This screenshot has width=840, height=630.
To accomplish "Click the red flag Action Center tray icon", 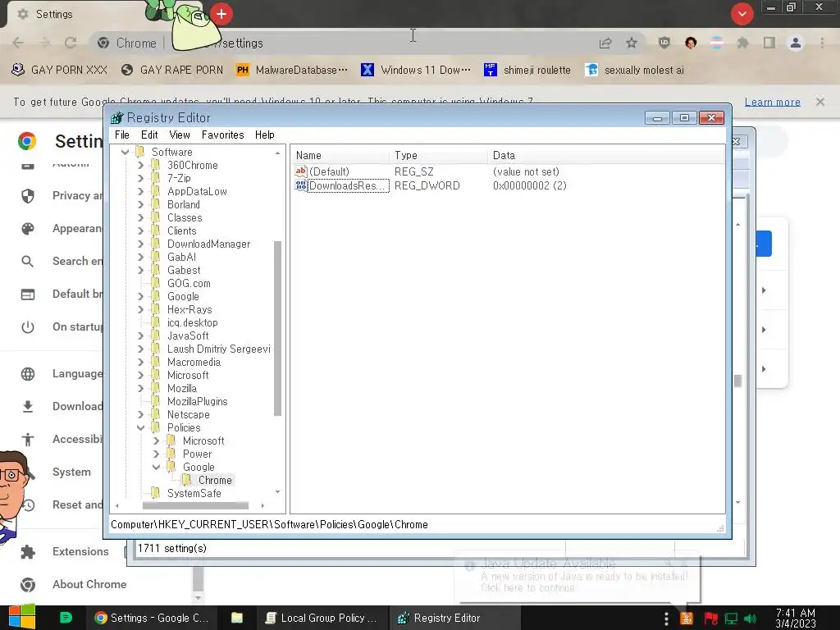I will pos(710,619).
